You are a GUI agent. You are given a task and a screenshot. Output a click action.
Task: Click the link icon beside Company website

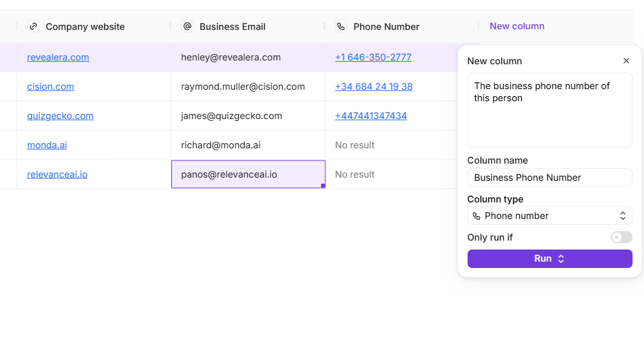pyautogui.click(x=34, y=27)
